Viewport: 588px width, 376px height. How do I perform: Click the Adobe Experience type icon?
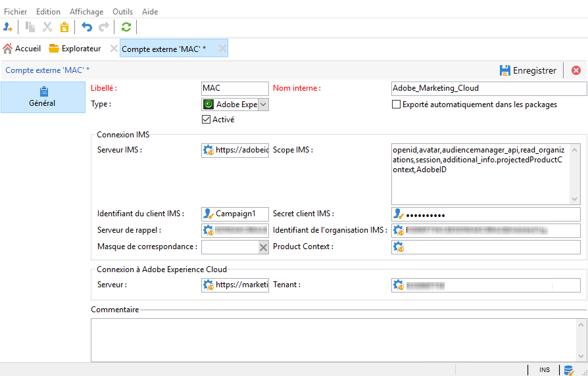click(208, 105)
